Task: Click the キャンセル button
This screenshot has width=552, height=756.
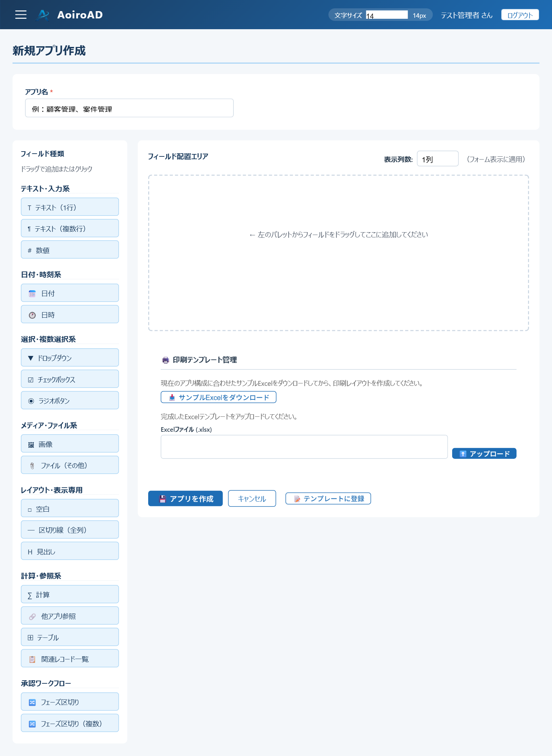Action: coord(252,499)
